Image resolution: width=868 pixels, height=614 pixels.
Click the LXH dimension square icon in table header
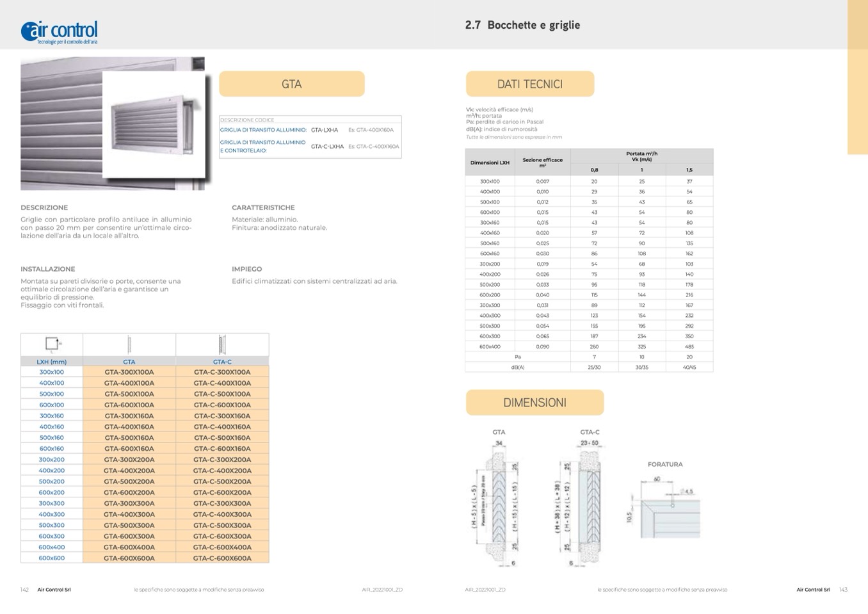(x=52, y=344)
